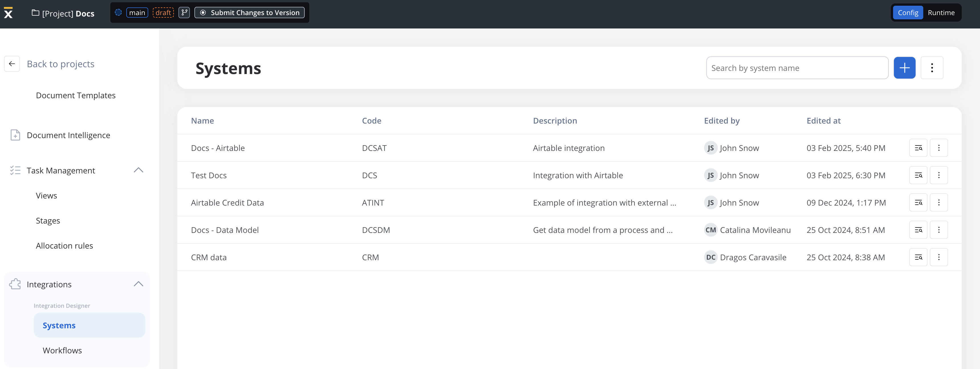
Task: Click Submit Changes to Version button
Action: click(250, 13)
